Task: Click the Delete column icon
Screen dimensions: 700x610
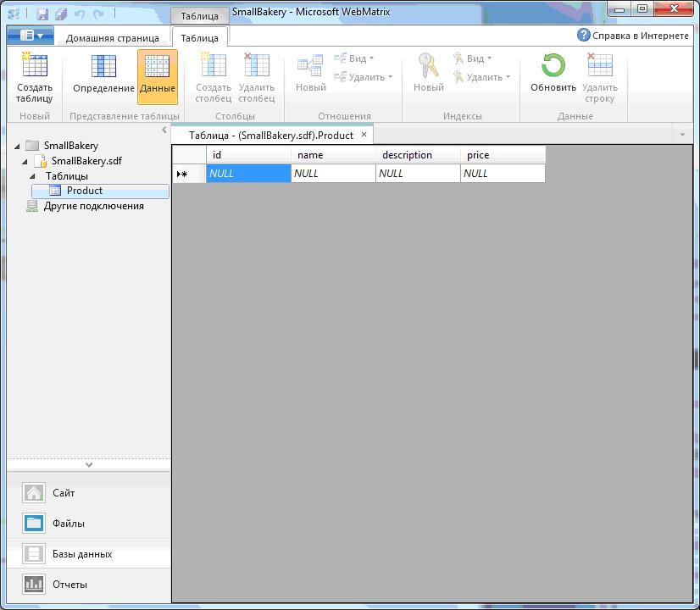Action: pyautogui.click(x=257, y=65)
